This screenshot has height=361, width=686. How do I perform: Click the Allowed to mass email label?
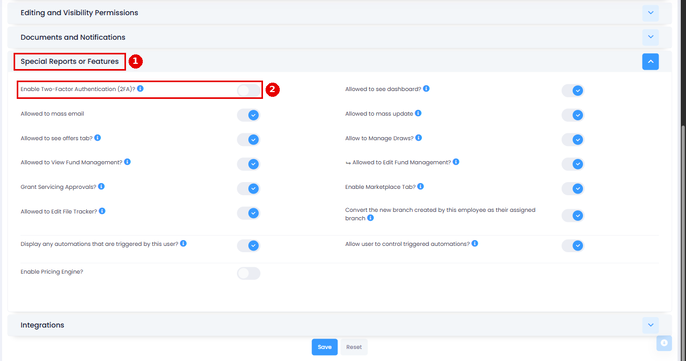click(x=52, y=114)
